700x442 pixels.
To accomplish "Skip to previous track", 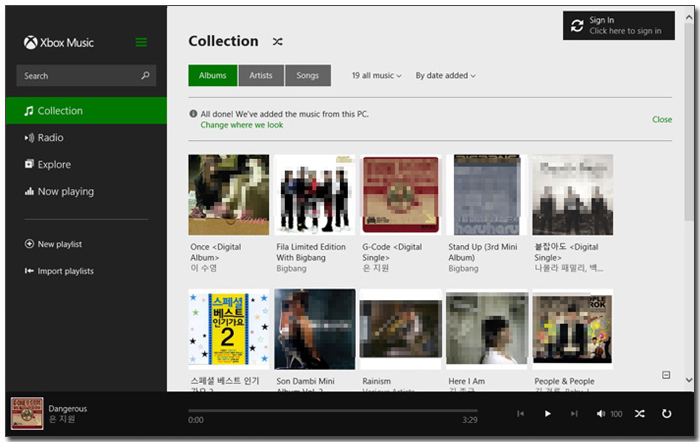I will click(521, 413).
